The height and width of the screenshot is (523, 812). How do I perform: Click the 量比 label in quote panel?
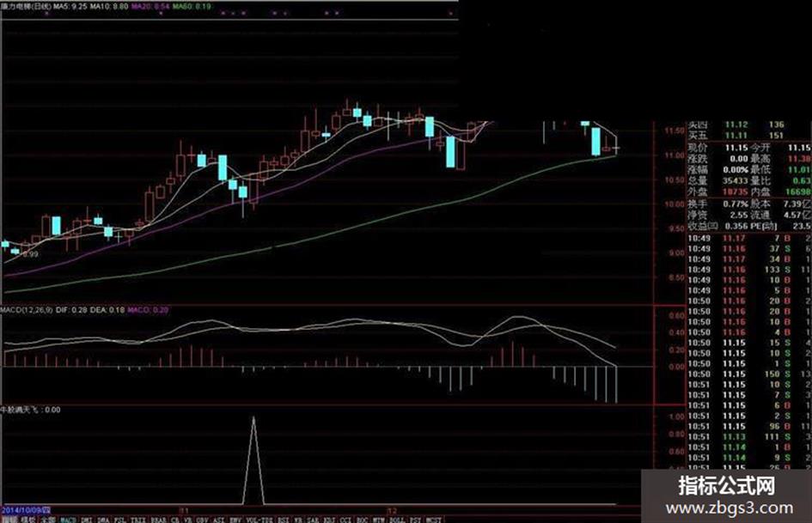tap(760, 180)
